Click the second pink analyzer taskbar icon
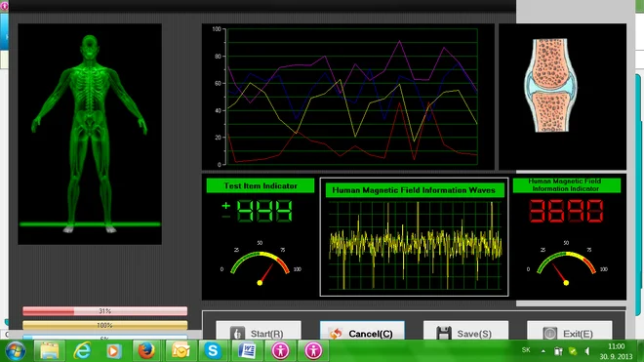The width and height of the screenshot is (644, 362). 313,351
